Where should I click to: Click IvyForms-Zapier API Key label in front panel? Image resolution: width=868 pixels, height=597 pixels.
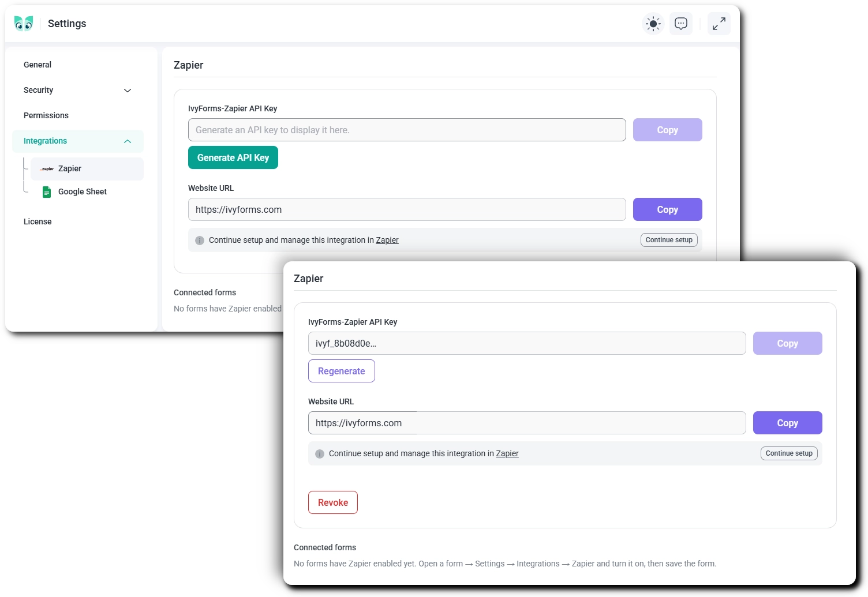click(353, 322)
